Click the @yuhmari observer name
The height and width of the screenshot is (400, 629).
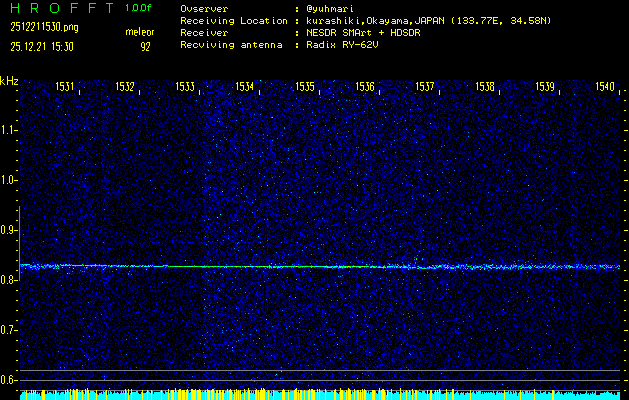328,9
